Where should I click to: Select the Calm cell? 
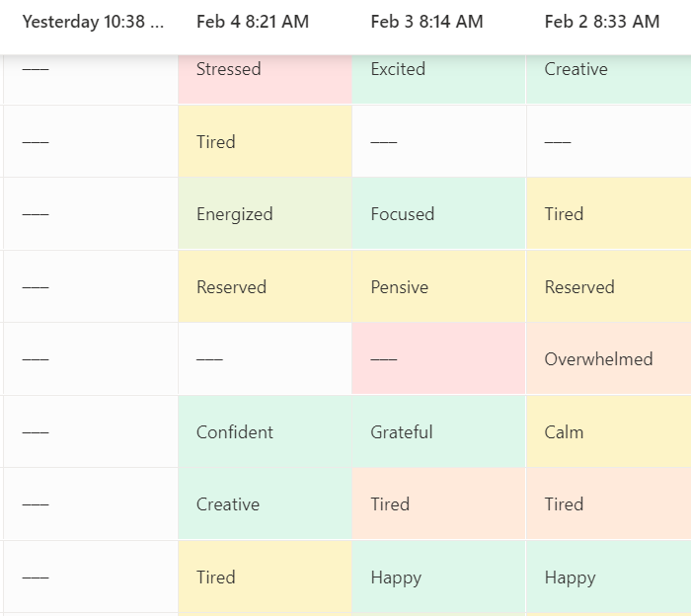click(x=609, y=431)
